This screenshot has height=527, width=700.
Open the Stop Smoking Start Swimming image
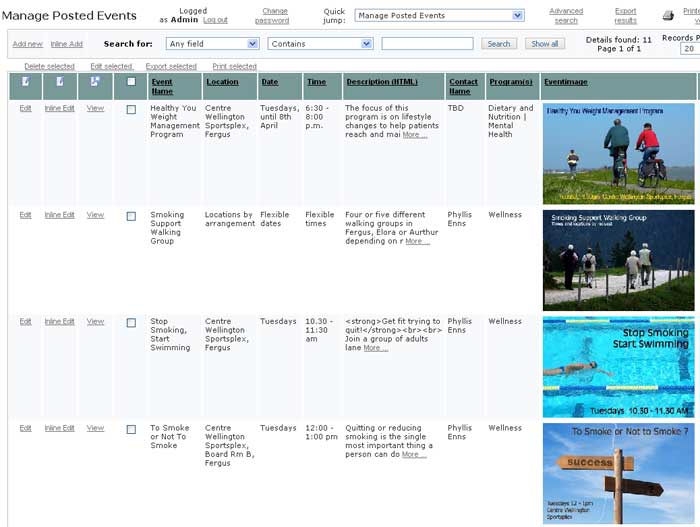point(618,367)
